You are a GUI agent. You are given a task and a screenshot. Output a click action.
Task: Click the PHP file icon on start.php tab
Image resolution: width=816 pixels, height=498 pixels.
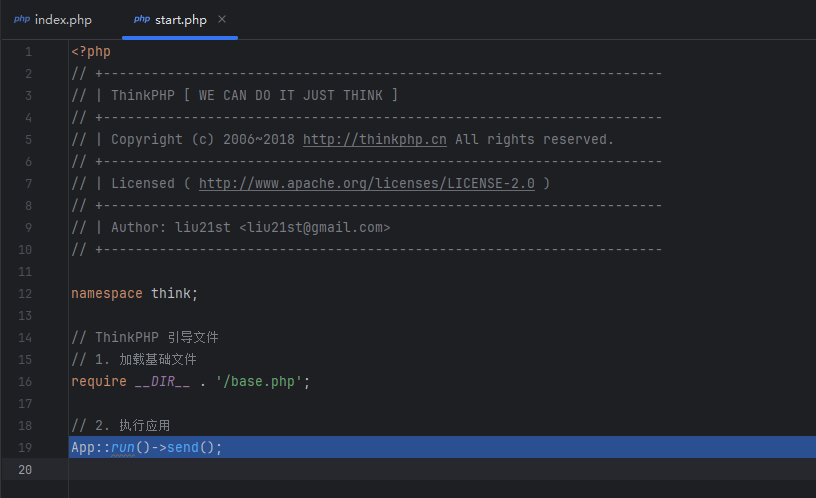(142, 19)
